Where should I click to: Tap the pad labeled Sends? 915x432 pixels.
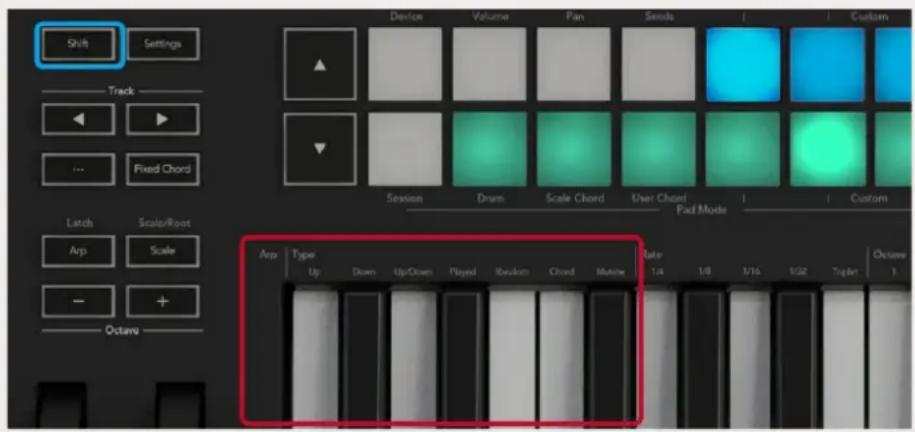tap(658, 64)
